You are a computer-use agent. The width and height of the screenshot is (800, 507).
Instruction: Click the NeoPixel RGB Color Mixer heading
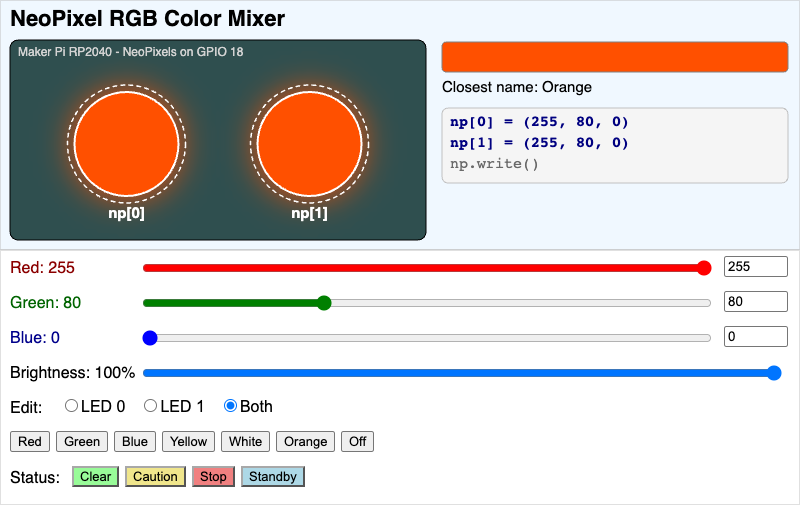click(147, 19)
